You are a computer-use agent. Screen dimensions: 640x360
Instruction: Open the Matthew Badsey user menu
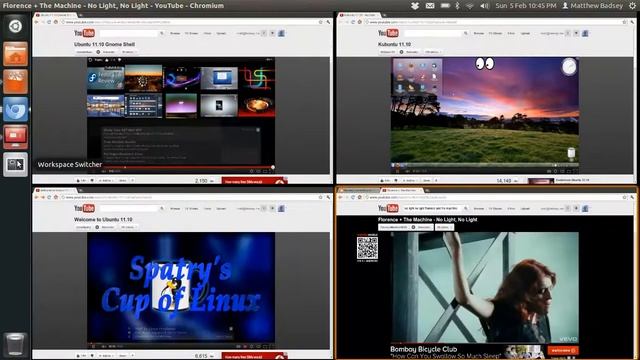[593, 6]
